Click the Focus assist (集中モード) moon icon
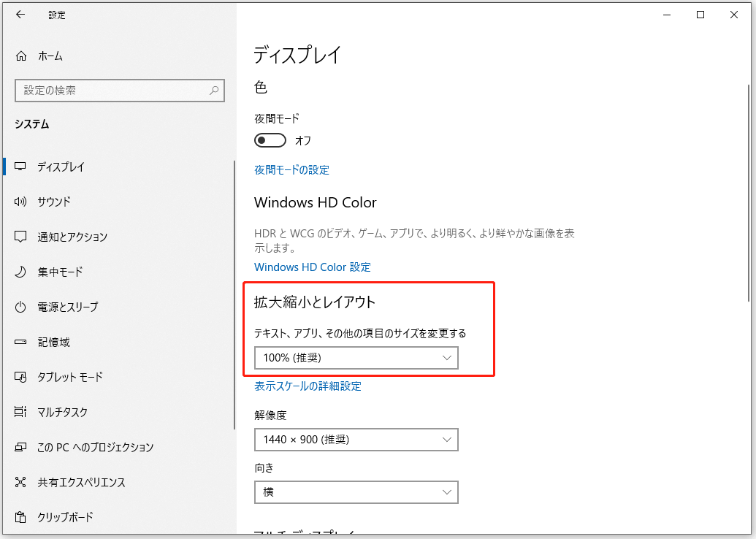Screen dimensions: 756x539 pos(21,272)
